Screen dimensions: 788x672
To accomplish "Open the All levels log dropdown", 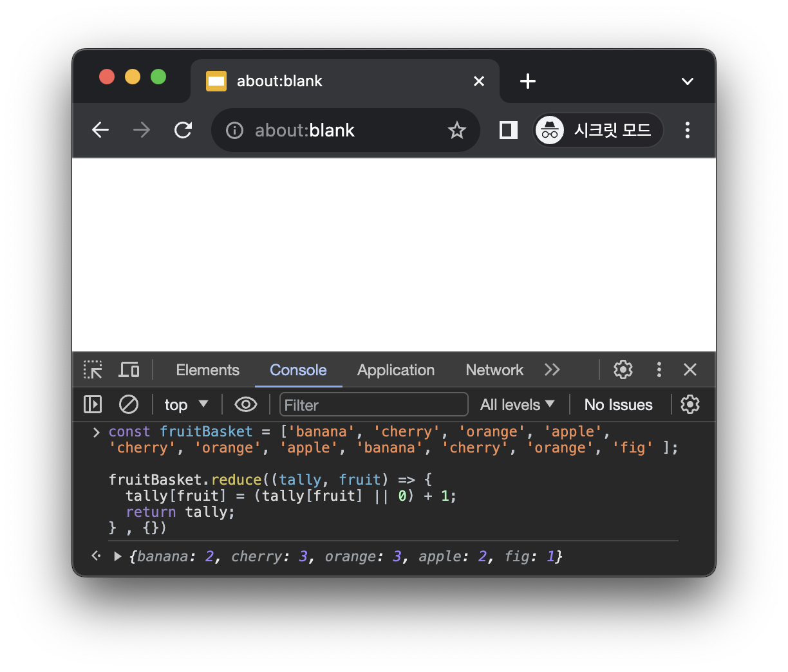I will coord(517,405).
